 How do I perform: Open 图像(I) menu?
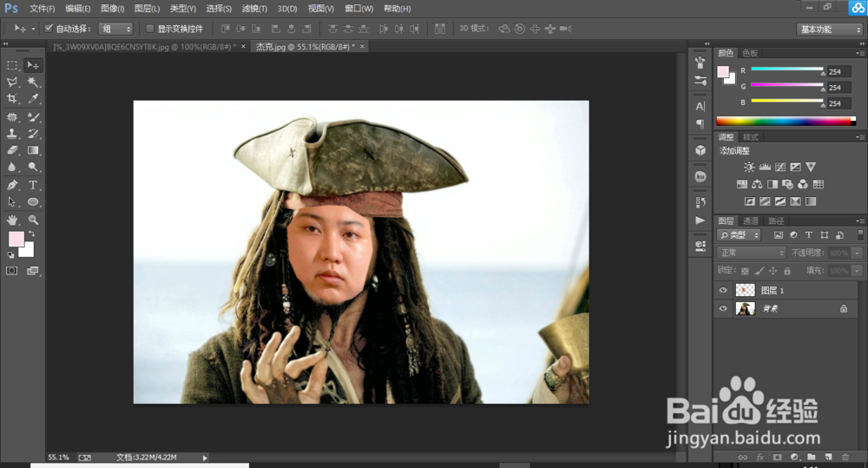point(112,9)
